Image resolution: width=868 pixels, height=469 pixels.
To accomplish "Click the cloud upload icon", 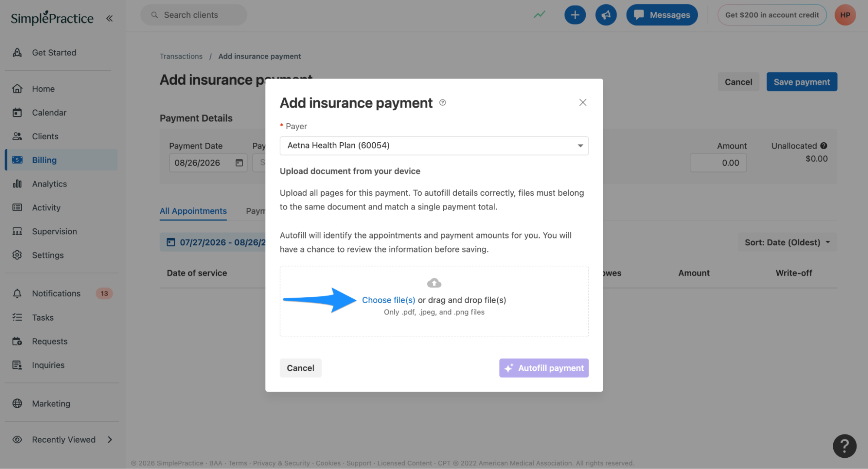I will pyautogui.click(x=434, y=283).
